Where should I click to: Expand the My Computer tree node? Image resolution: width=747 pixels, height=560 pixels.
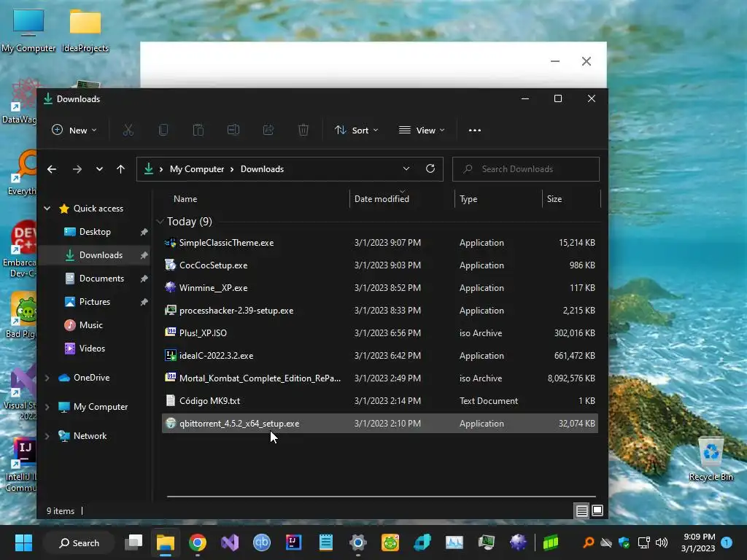(x=47, y=407)
